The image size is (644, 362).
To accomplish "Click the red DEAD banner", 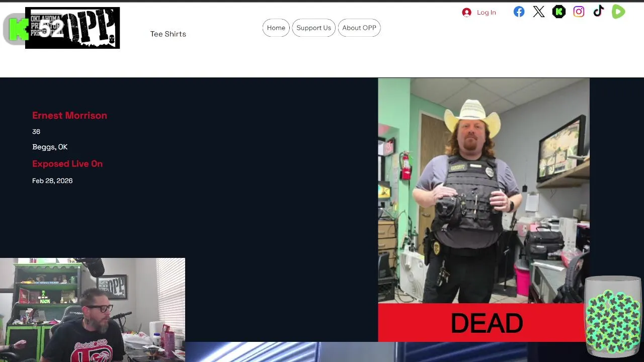I will pyautogui.click(x=484, y=322).
